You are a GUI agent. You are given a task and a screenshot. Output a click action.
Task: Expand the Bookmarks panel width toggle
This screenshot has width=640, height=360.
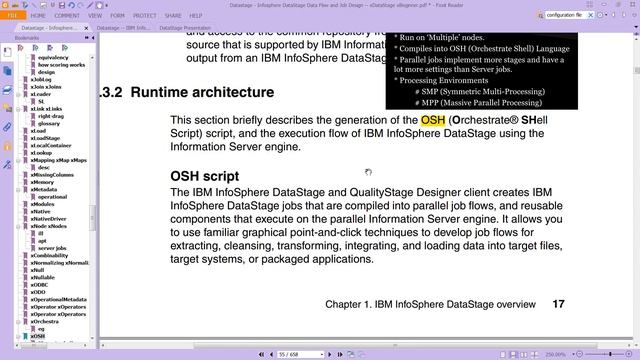[87, 38]
